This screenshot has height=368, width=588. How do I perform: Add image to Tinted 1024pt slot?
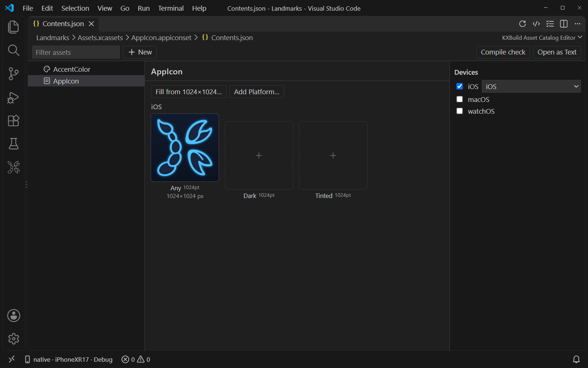[x=333, y=155]
